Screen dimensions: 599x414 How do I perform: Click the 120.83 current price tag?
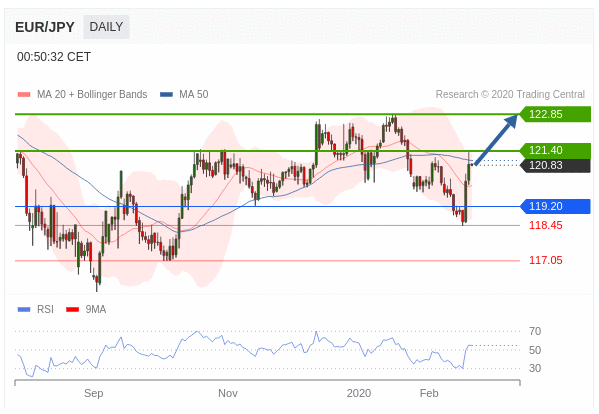[555, 165]
